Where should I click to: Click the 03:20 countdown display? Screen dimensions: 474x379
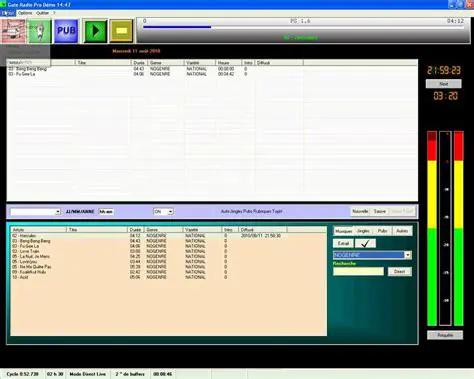(445, 96)
